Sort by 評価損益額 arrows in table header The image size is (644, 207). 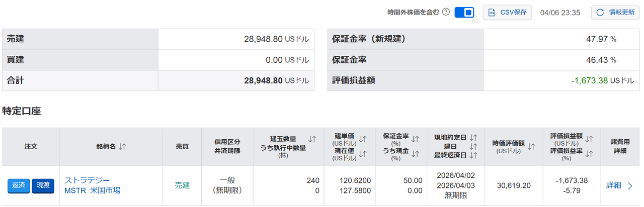[x=590, y=139]
